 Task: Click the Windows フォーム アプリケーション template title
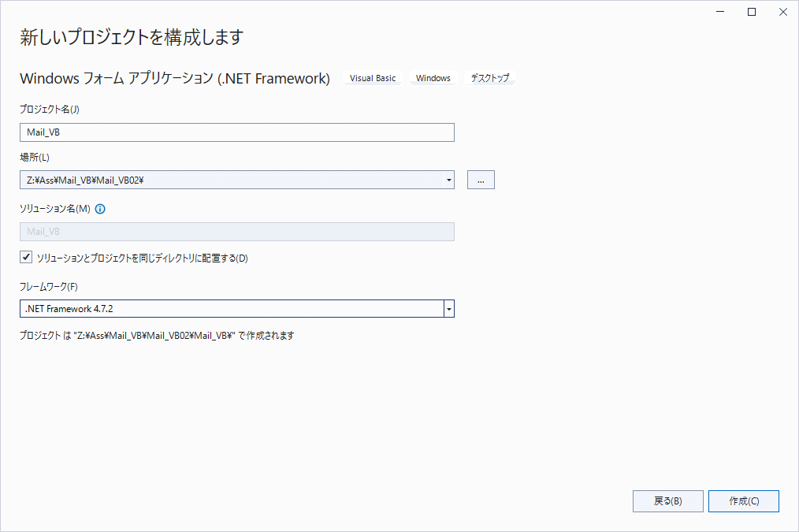(x=175, y=79)
